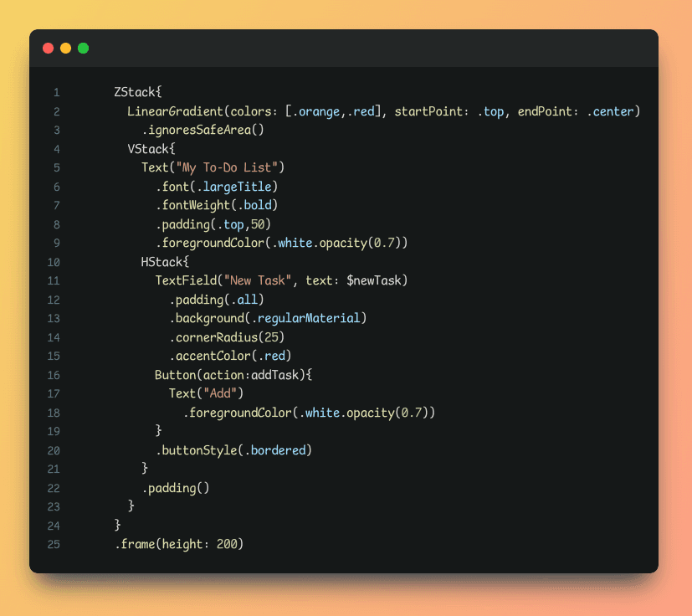Click '.fontWeight(.bold)' modifier

[x=216, y=205]
